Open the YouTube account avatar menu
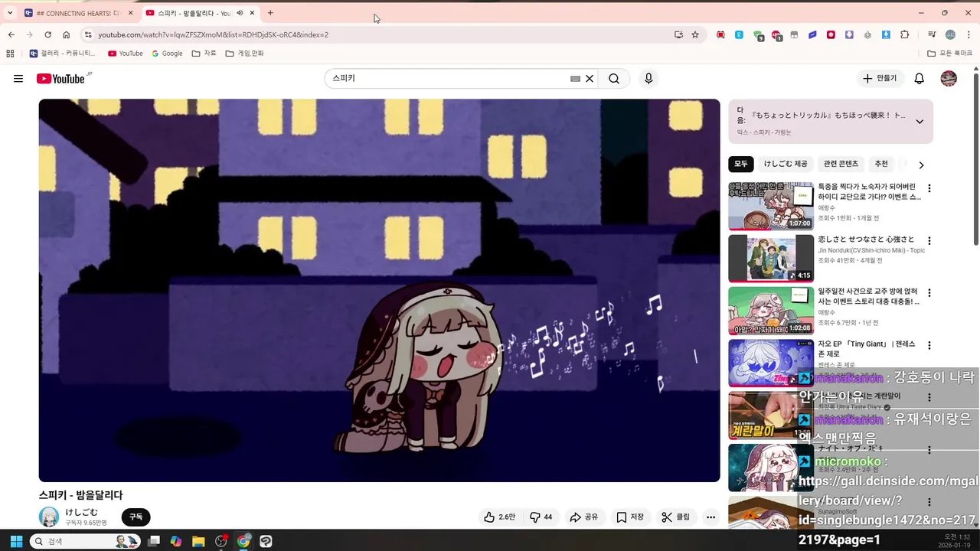 [949, 79]
